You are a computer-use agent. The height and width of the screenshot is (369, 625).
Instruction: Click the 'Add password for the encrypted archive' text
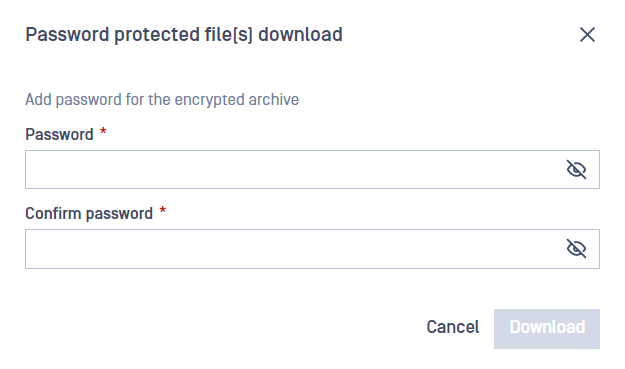(x=162, y=100)
